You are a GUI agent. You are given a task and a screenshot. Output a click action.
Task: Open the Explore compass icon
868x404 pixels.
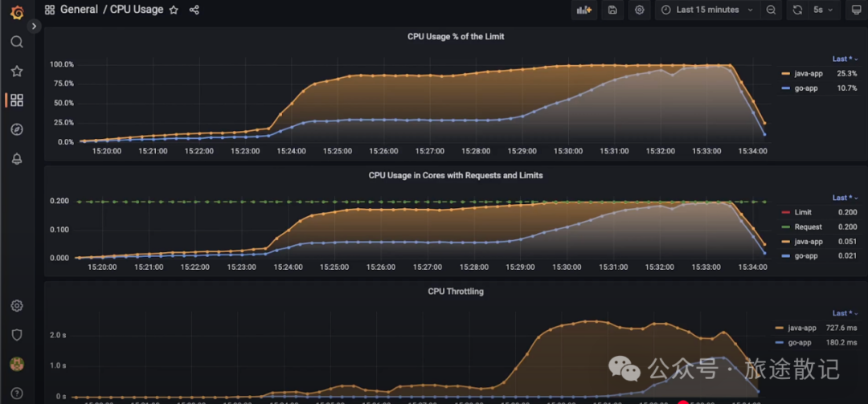coord(17,129)
